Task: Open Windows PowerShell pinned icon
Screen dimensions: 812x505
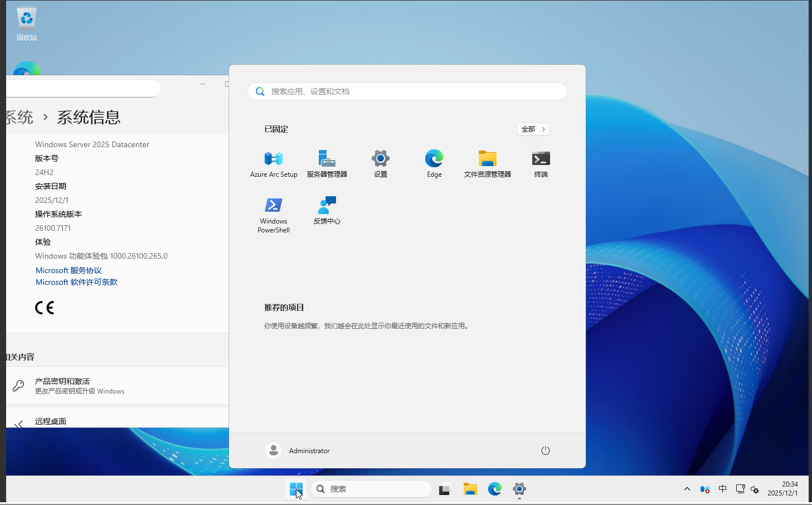Action: point(274,215)
